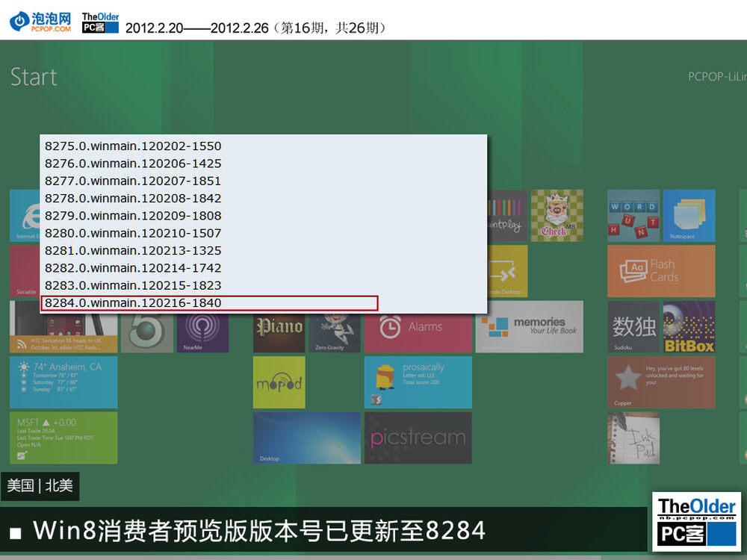
Task: Open the Anaheim weather tile
Action: coord(63,382)
